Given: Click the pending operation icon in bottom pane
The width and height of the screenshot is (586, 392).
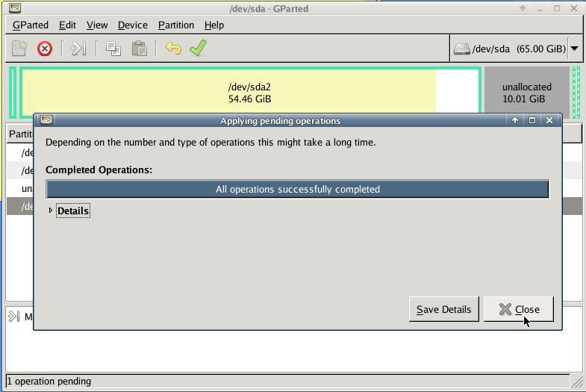Looking at the screenshot, I should [x=14, y=317].
